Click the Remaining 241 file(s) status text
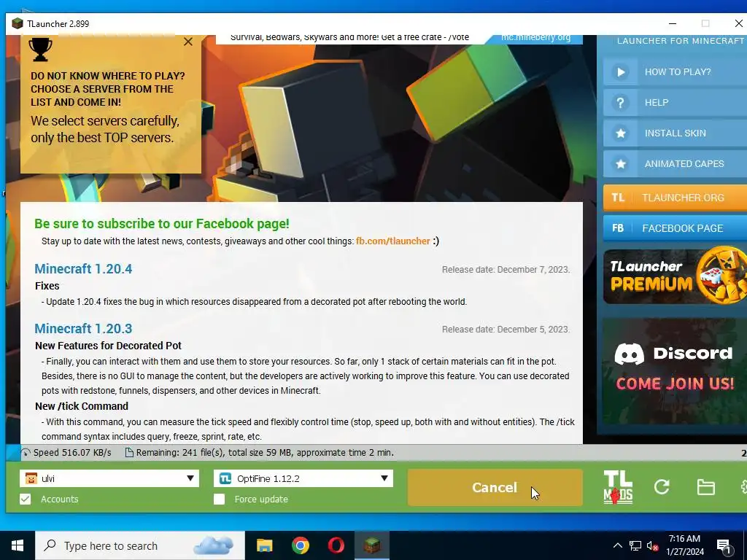This screenshot has width=747, height=560. [x=265, y=452]
